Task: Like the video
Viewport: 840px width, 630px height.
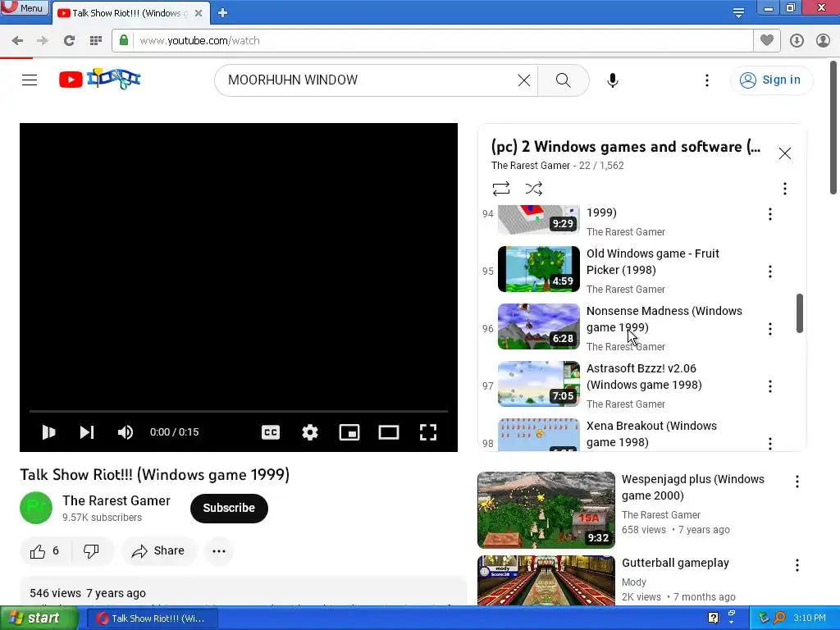Action: pyautogui.click(x=45, y=550)
